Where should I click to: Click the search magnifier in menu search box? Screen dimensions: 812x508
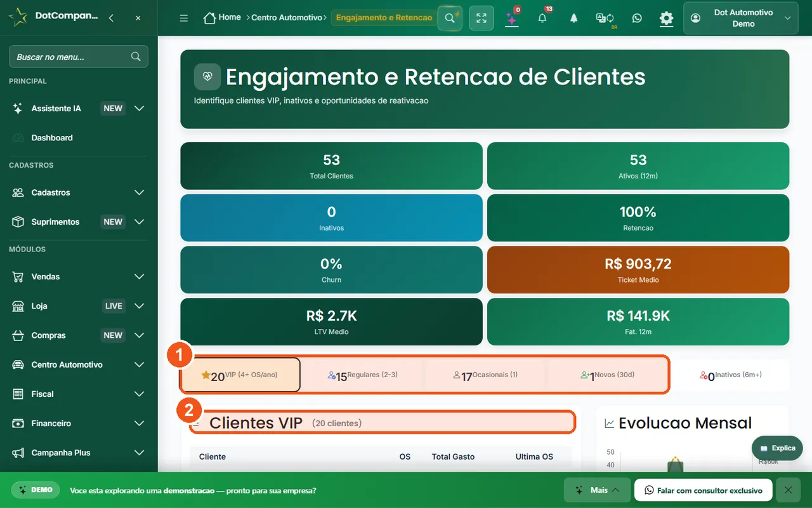click(x=136, y=57)
